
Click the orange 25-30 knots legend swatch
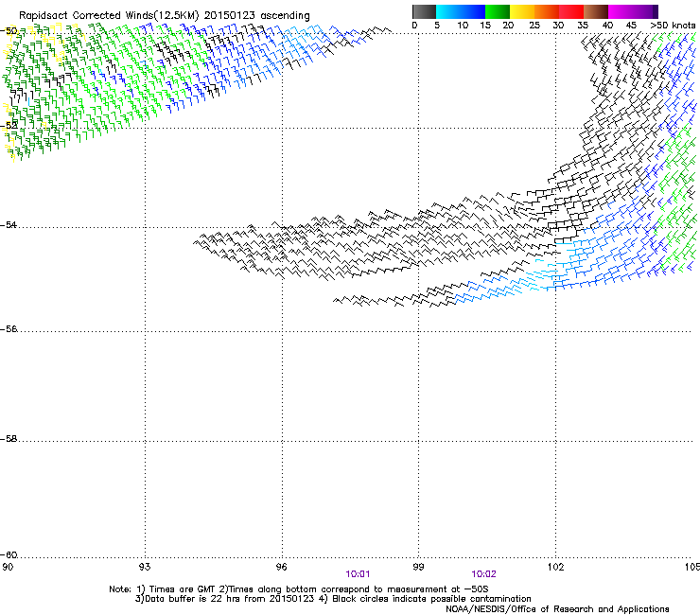[x=547, y=11]
